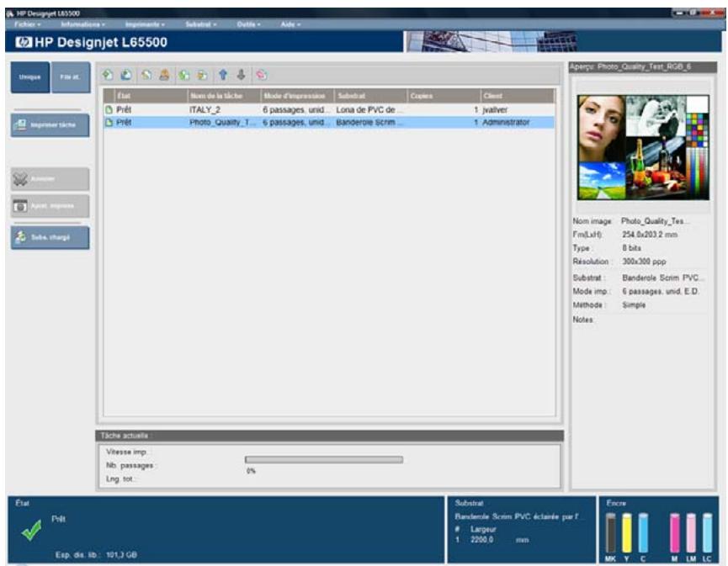
Task: Click the '300x300 ppp' resolution value
Action: click(x=644, y=262)
